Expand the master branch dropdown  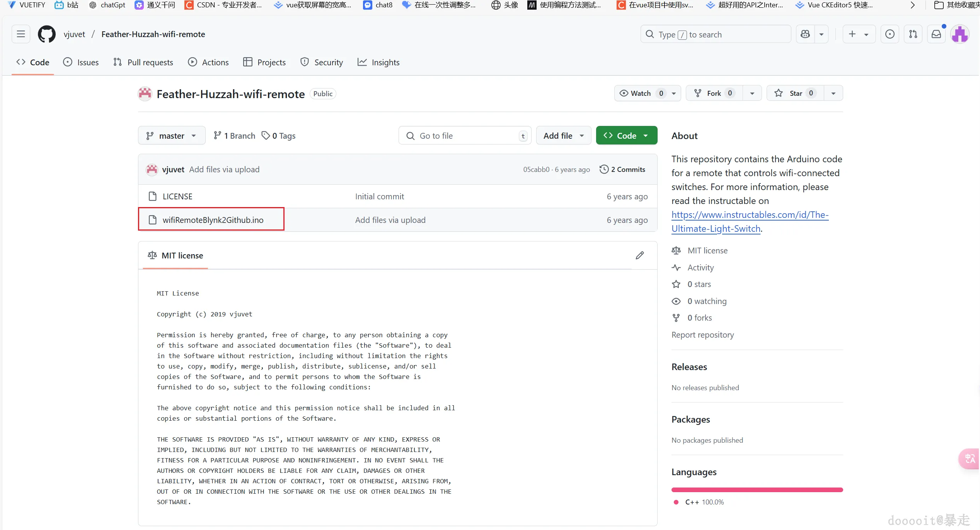point(172,136)
